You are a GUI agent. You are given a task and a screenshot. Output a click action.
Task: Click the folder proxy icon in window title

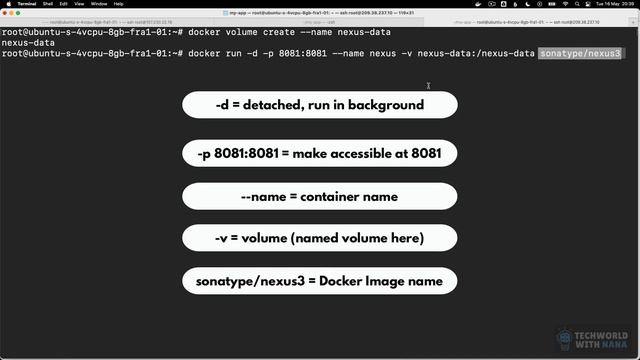225,13
